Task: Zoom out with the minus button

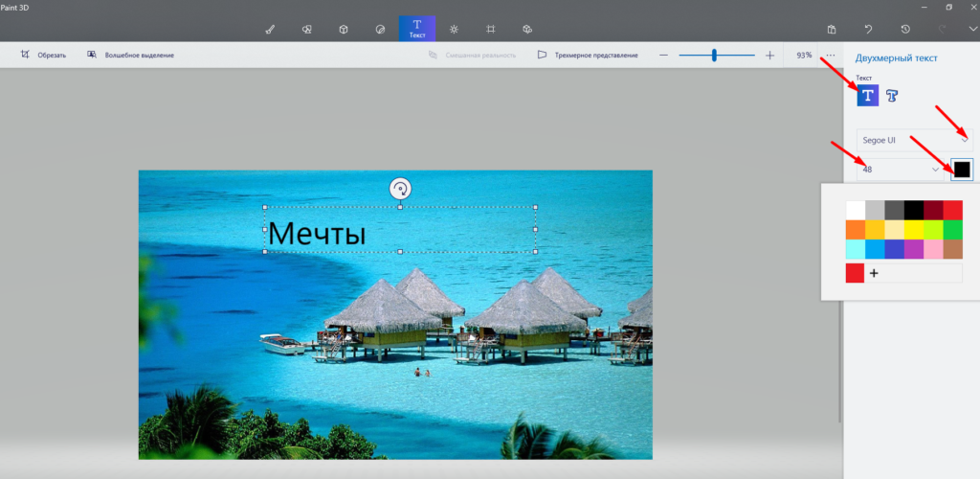Action: point(664,55)
